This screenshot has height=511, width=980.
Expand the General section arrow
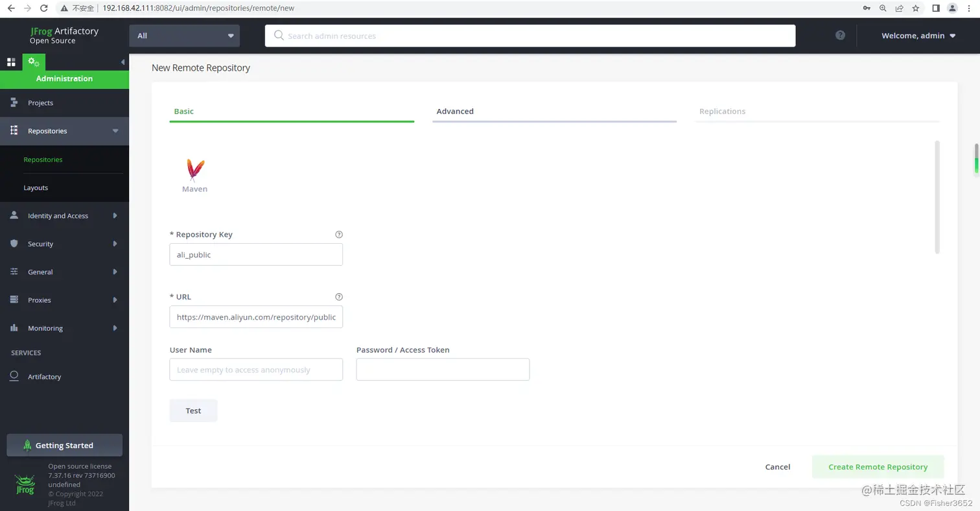tap(115, 272)
